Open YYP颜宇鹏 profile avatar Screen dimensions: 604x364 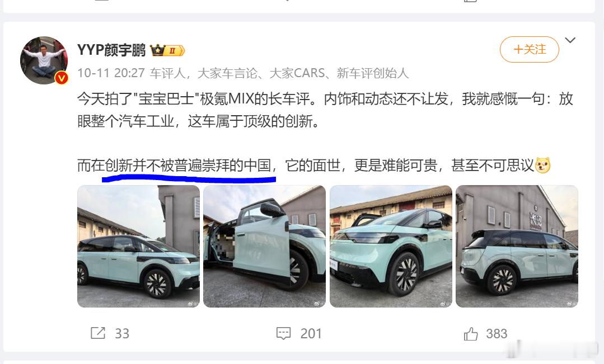pyautogui.click(x=44, y=60)
